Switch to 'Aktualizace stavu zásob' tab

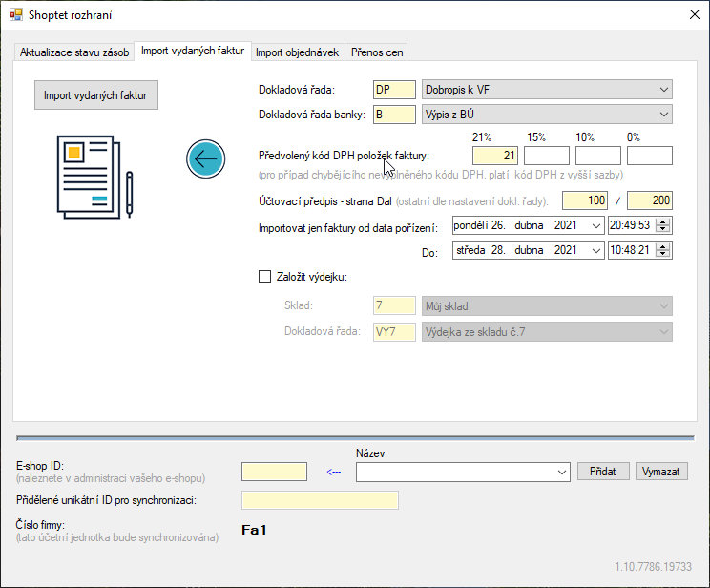[74, 52]
